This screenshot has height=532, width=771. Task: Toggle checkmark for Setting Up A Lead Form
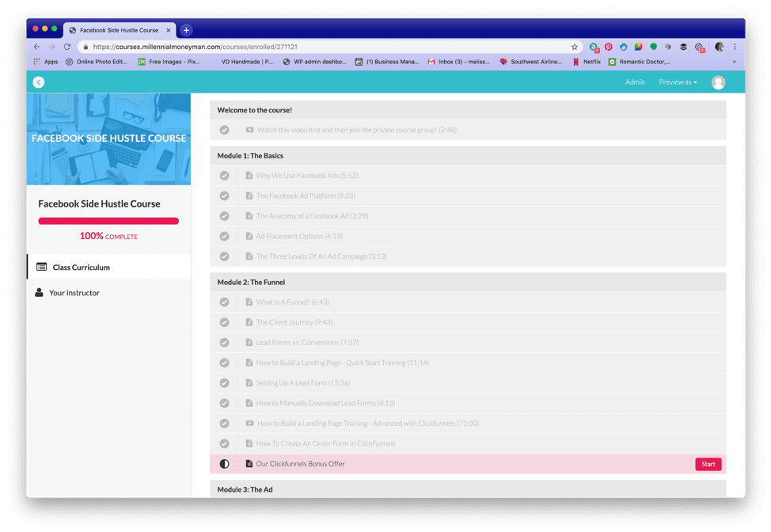(225, 383)
